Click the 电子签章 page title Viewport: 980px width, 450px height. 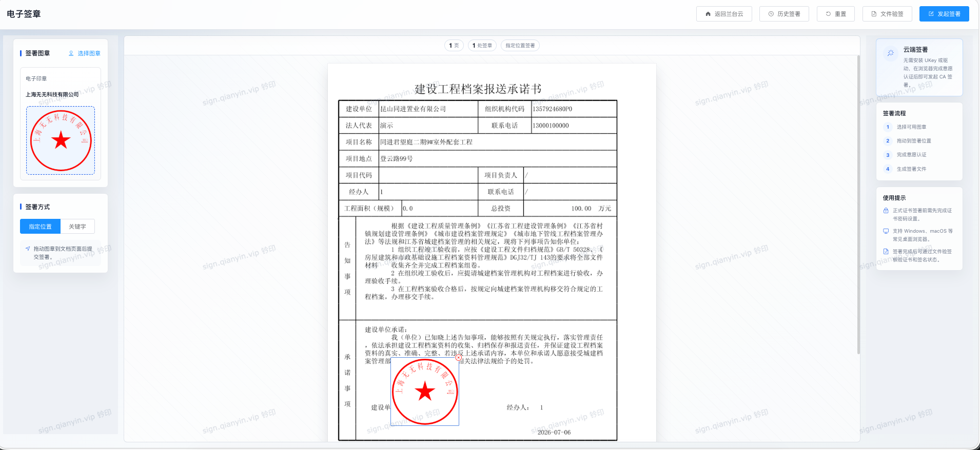coord(24,14)
